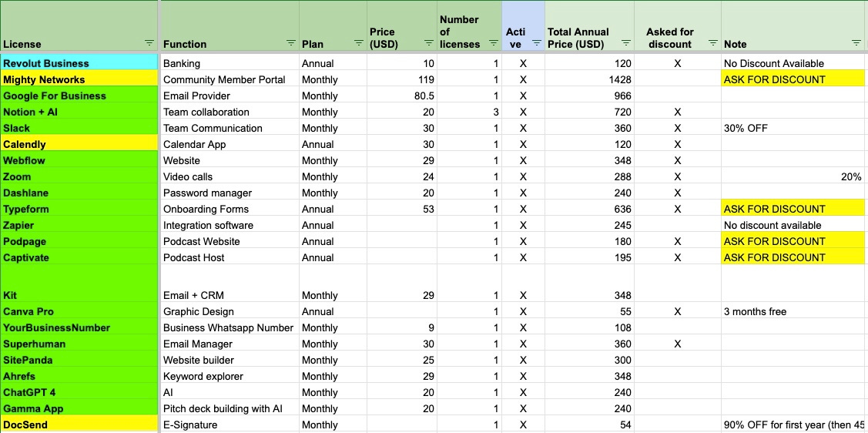Click the 20% note in Zoom row
The width and height of the screenshot is (868, 433).
793,176
